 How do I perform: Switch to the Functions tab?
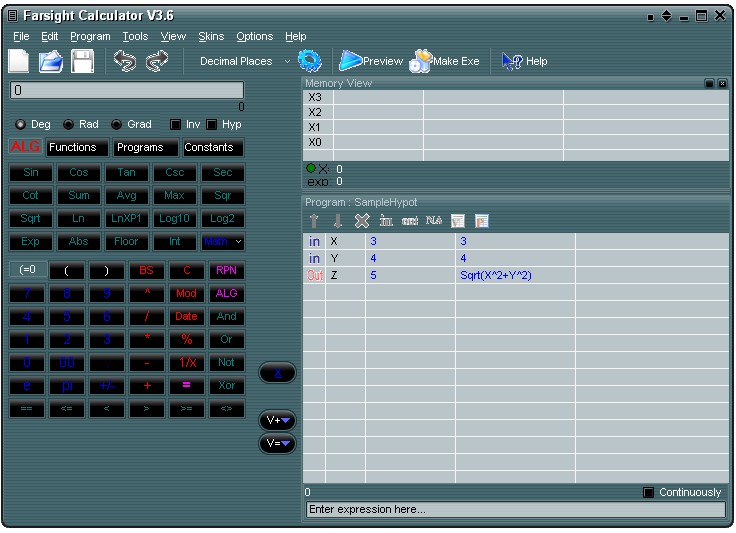77,147
